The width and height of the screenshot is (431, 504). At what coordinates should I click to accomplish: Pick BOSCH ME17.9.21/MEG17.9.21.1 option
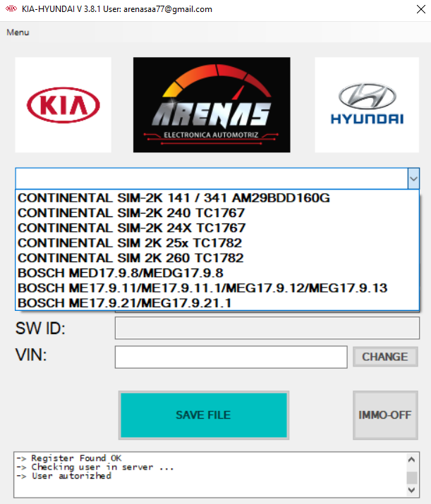point(124,302)
